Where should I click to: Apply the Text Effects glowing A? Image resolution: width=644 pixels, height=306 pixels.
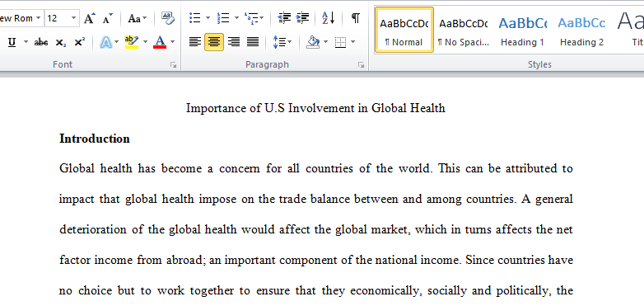(106, 42)
